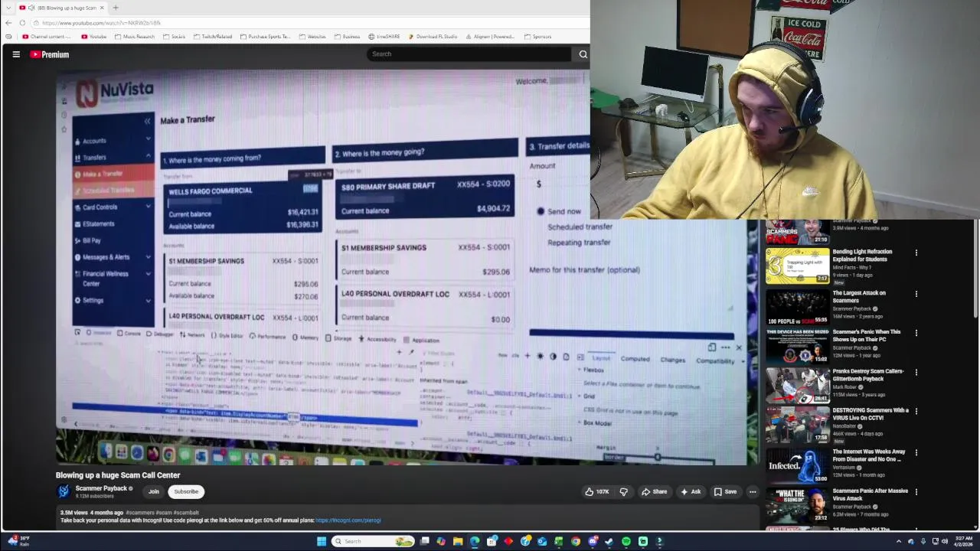Focus the YouTube Search input field
Viewport: 980px width, 551px height.
click(x=469, y=54)
